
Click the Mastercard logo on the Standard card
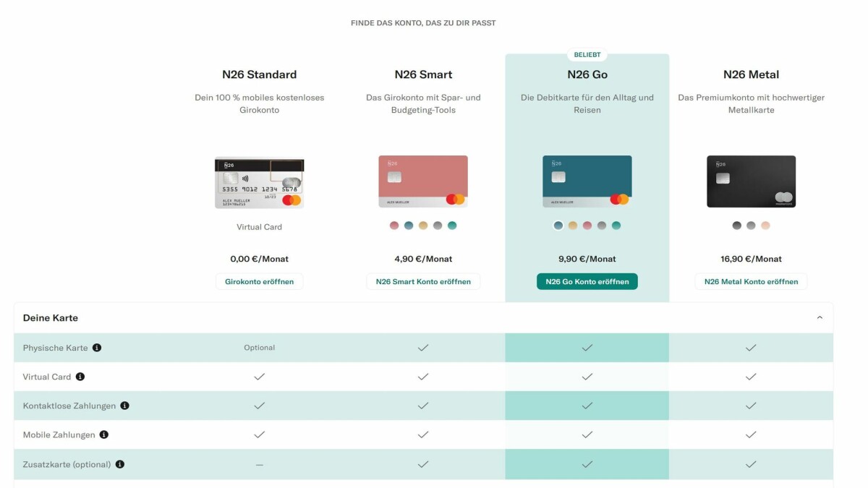pos(290,200)
